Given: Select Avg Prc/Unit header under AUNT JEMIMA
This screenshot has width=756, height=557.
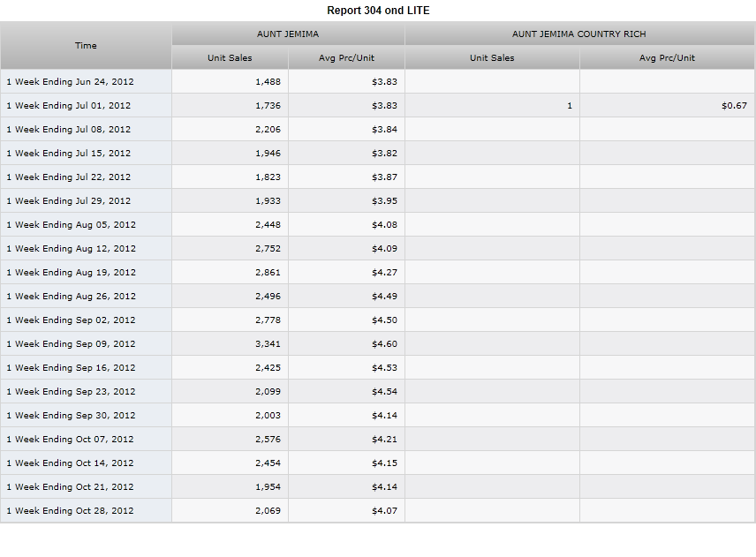Looking at the screenshot, I should 346,58.
